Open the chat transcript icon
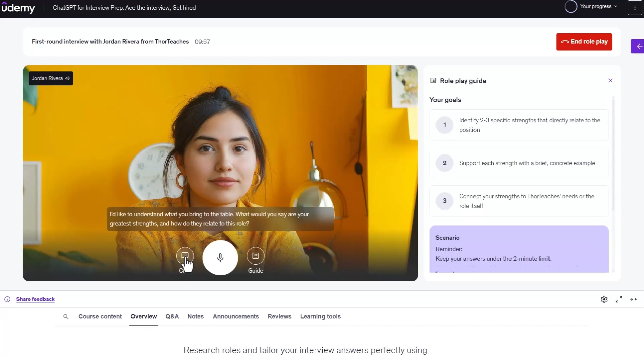The width and height of the screenshot is (644, 357). pyautogui.click(x=185, y=256)
